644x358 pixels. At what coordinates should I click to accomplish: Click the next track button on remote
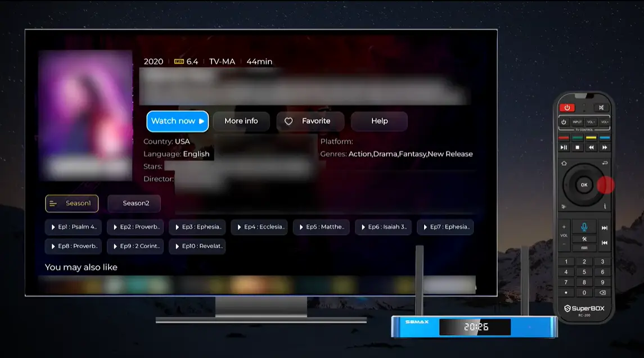[605, 228]
